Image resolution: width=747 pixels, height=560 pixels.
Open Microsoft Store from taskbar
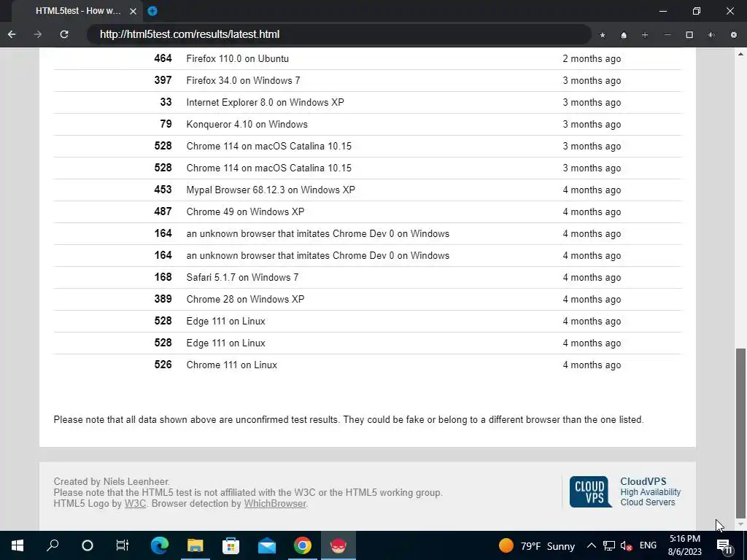pyautogui.click(x=231, y=545)
